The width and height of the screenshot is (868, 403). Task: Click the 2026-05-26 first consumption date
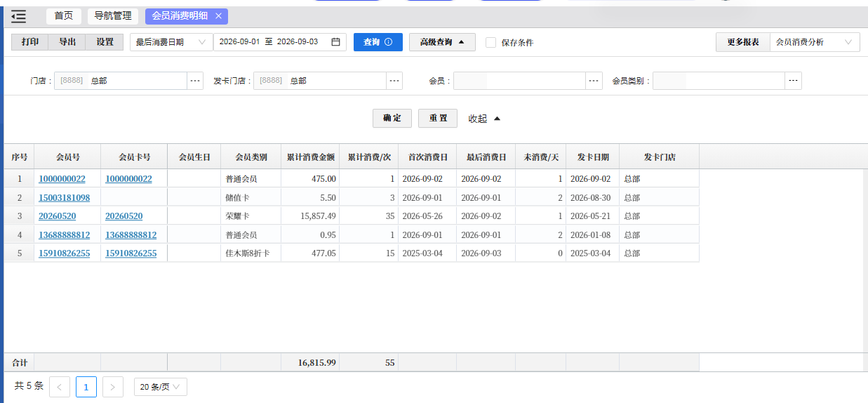click(422, 216)
